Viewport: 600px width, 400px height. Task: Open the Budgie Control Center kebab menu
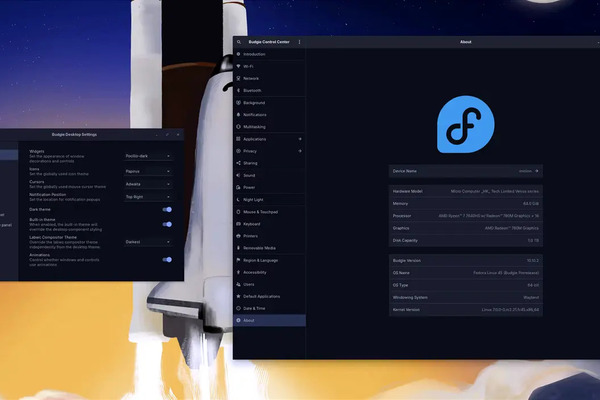click(x=299, y=42)
